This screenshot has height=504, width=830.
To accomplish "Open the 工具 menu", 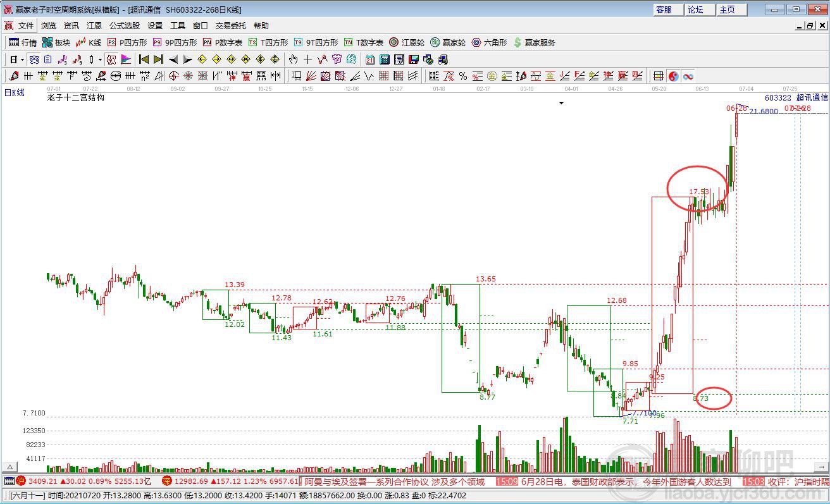I will click(x=178, y=26).
